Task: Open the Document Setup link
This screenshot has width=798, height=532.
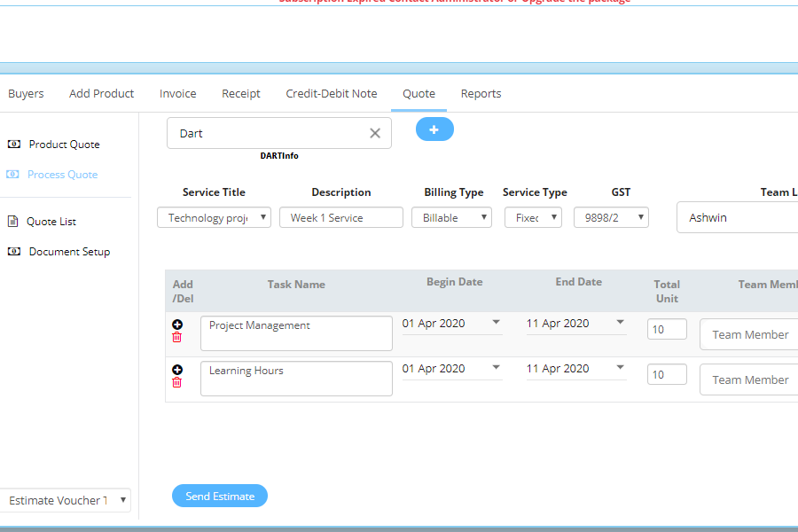Action: pos(69,252)
